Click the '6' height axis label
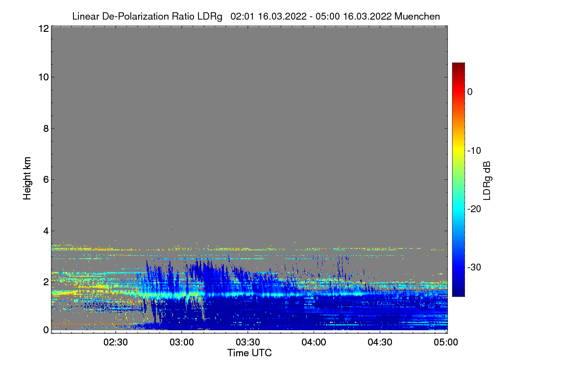The height and width of the screenshot is (392, 588). coord(45,179)
